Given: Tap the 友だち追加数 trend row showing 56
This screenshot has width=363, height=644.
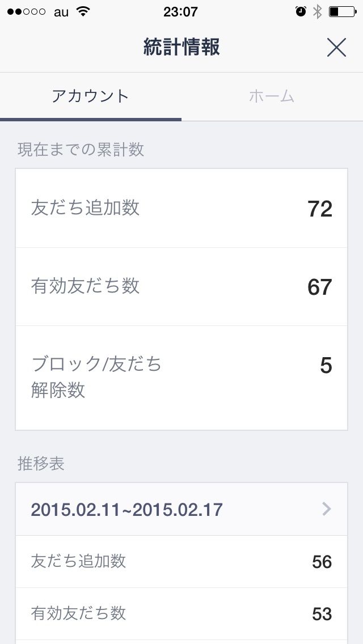Looking at the screenshot, I should (181, 561).
